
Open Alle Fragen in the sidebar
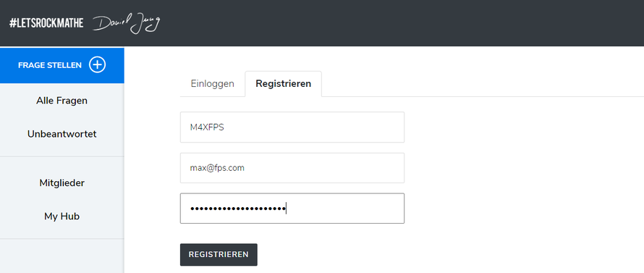pyautogui.click(x=62, y=101)
